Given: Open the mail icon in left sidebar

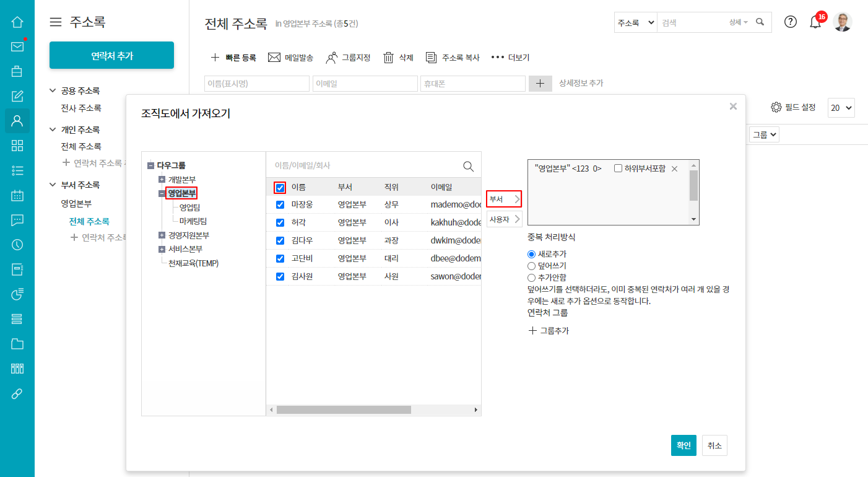Looking at the screenshot, I should (x=17, y=46).
